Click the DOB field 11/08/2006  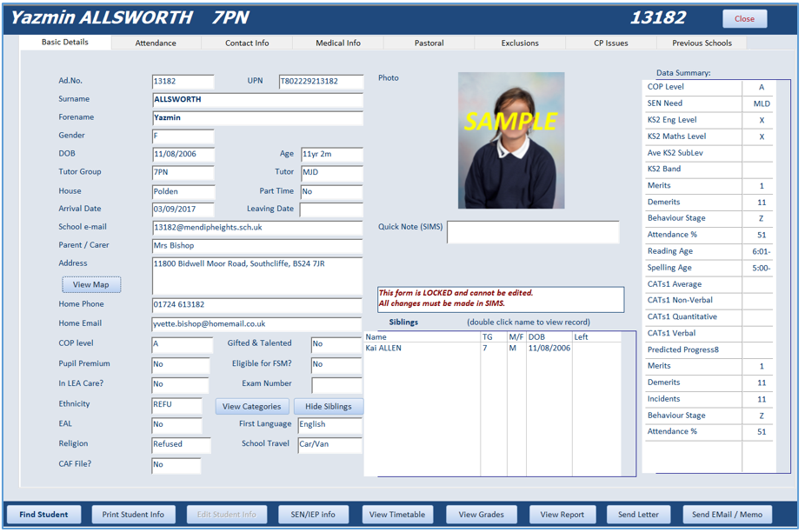click(x=183, y=155)
